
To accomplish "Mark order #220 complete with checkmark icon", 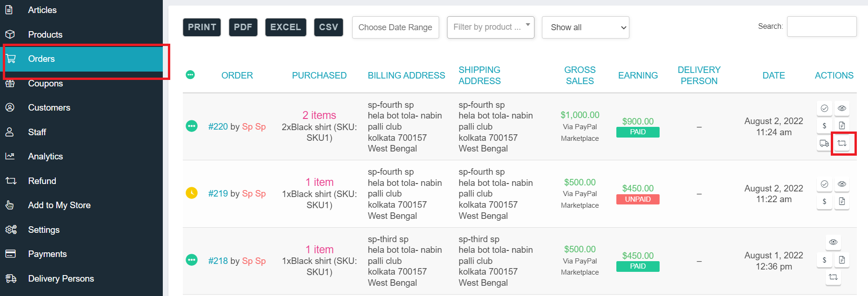I will (824, 108).
